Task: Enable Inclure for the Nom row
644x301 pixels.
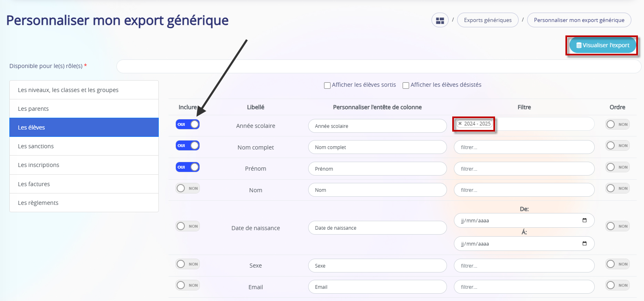Action: click(188, 188)
